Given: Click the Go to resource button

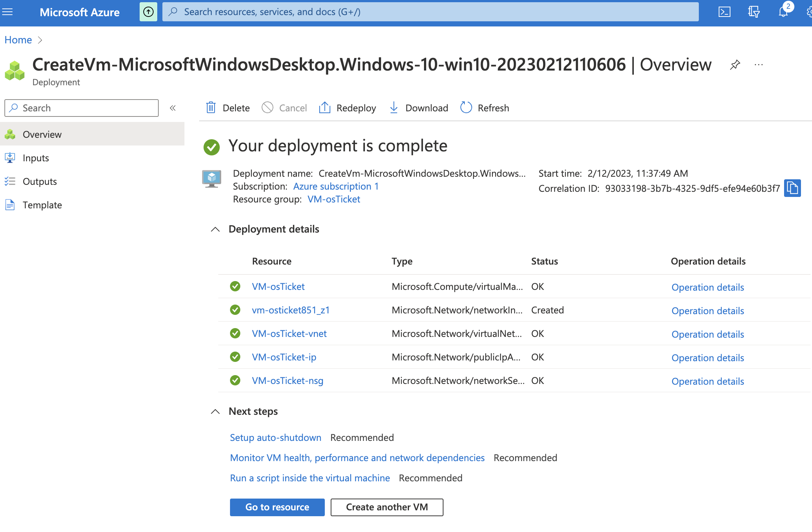Looking at the screenshot, I should pos(277,507).
